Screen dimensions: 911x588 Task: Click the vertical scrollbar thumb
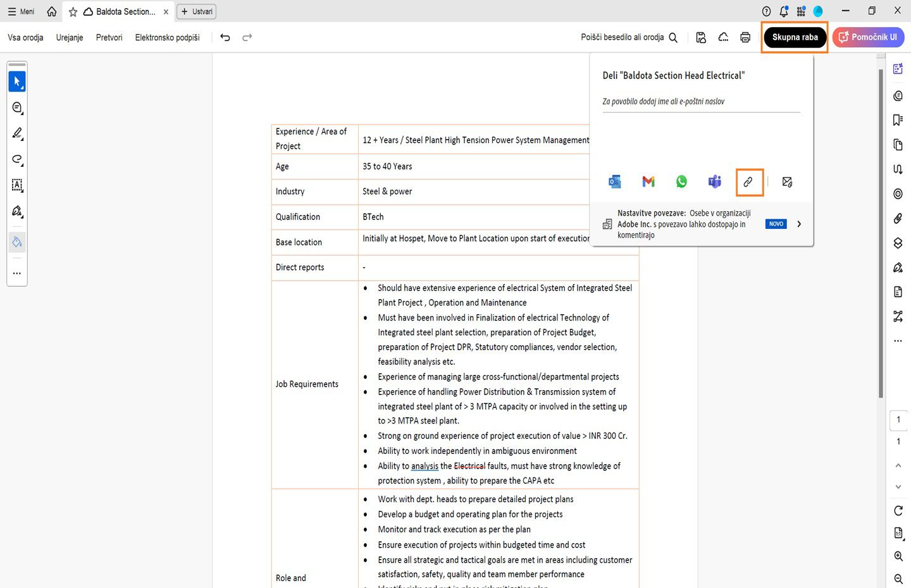881,233
